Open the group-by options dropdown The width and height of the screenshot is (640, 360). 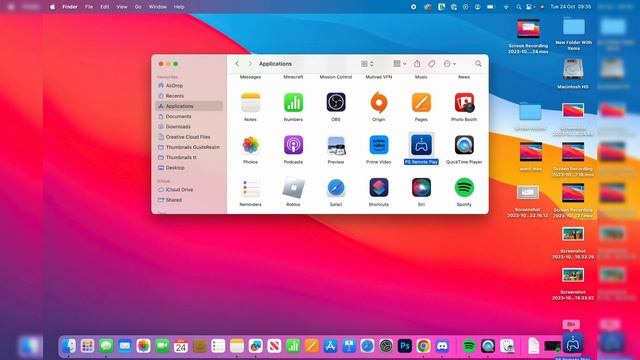tap(399, 64)
